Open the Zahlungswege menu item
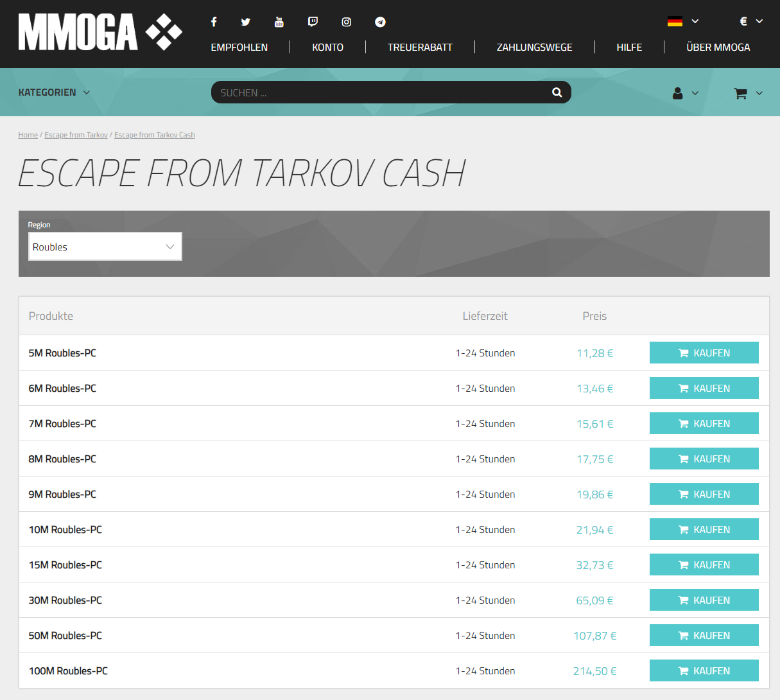 534,47
